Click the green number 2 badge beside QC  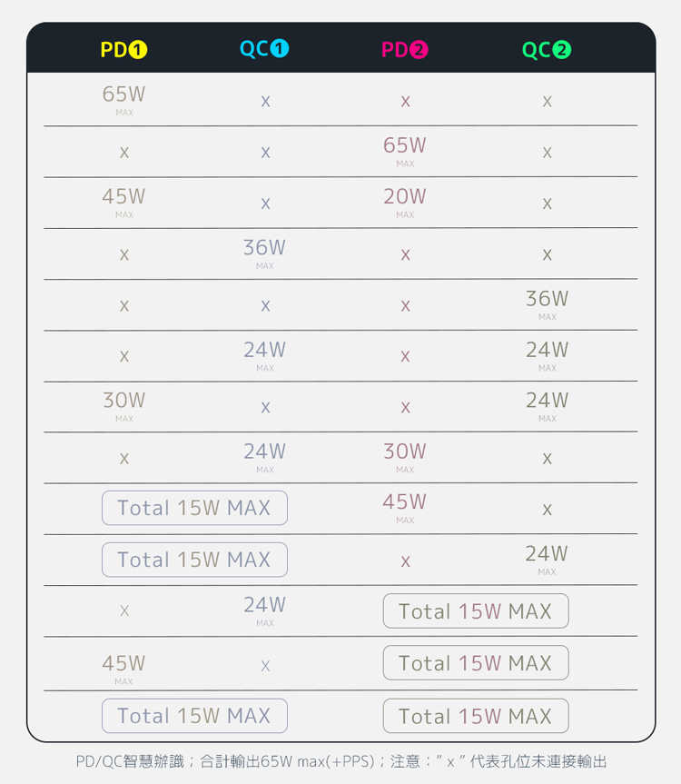(x=562, y=51)
